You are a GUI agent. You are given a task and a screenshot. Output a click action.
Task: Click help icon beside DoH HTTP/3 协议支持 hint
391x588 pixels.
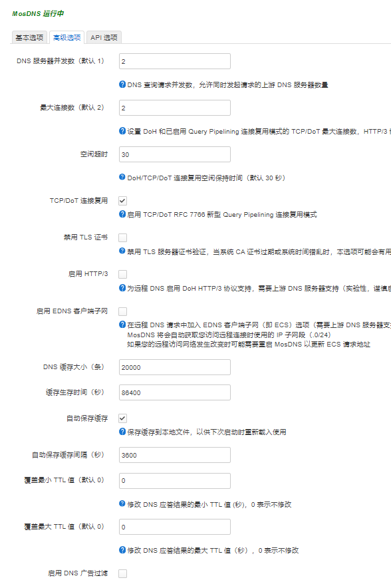(x=122, y=288)
